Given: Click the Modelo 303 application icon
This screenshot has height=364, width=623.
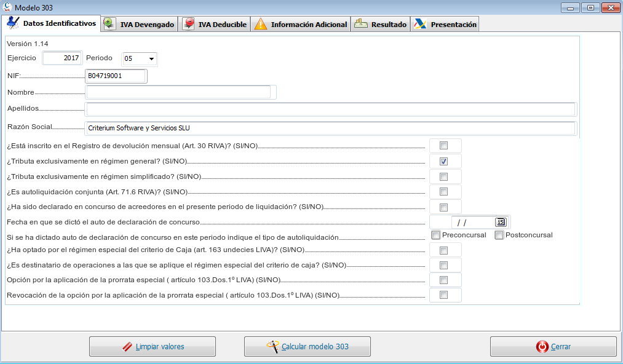Looking at the screenshot, I should point(7,7).
